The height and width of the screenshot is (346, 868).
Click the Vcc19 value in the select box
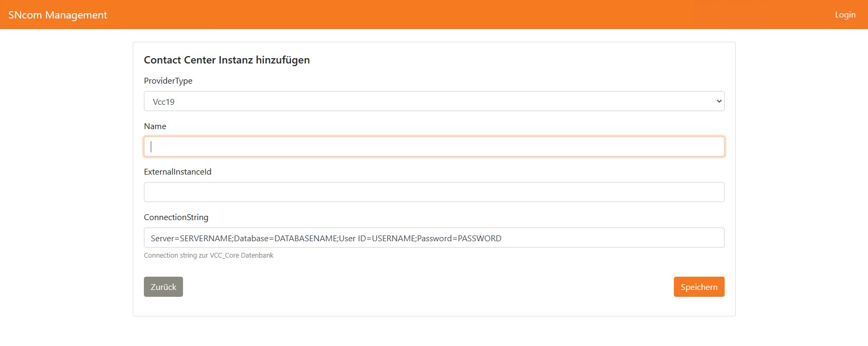163,102
